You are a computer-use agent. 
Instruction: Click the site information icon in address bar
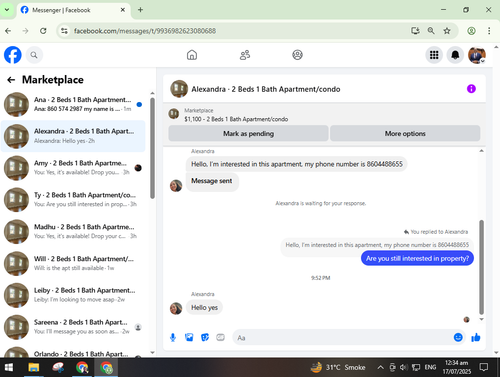[x=64, y=31]
